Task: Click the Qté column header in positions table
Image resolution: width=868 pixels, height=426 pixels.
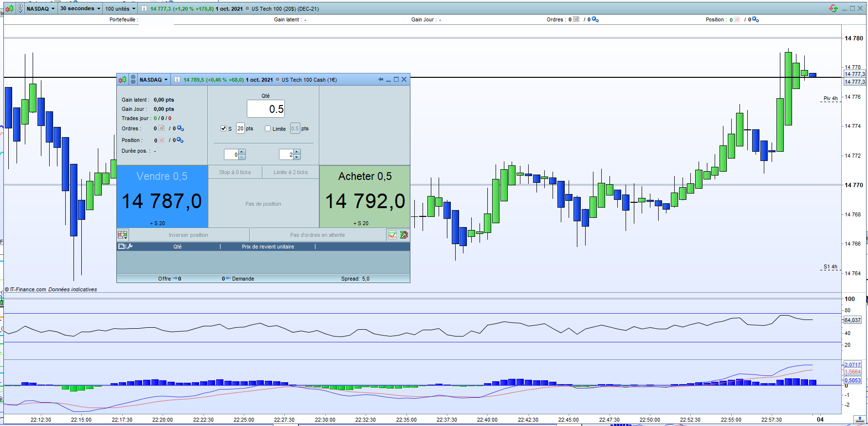Action: pyautogui.click(x=177, y=247)
